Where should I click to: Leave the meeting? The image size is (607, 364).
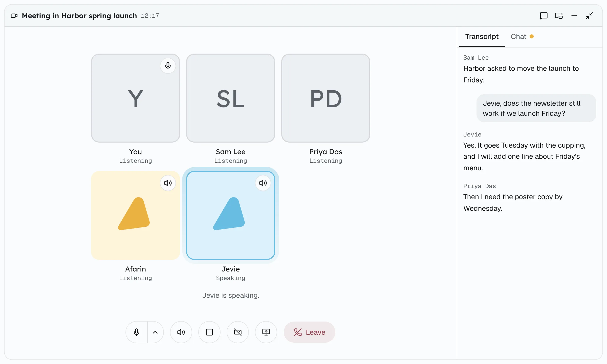pos(310,332)
